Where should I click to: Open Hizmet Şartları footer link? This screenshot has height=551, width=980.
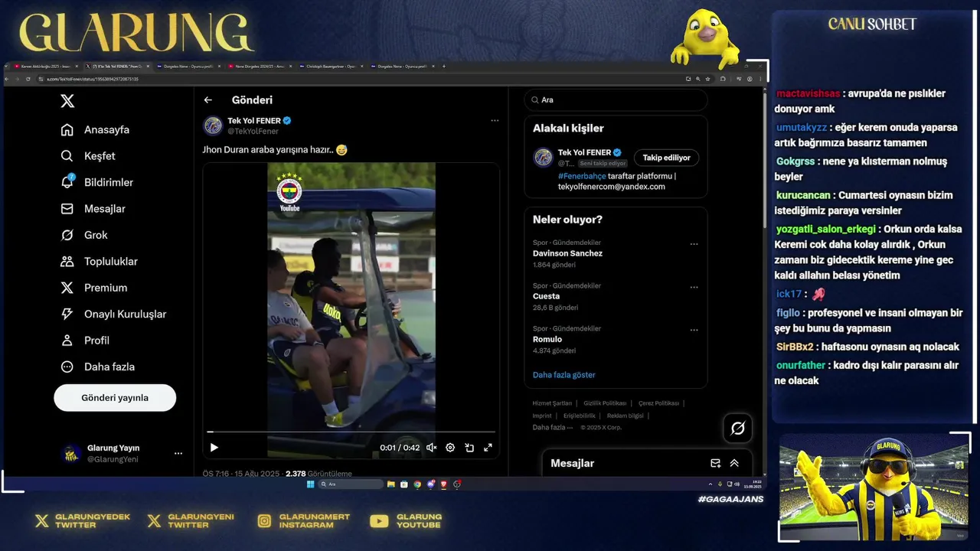pos(552,403)
